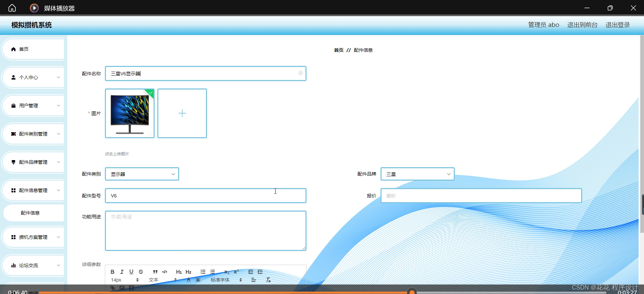Click the page vertical scrollbar

pyautogui.click(x=642, y=135)
